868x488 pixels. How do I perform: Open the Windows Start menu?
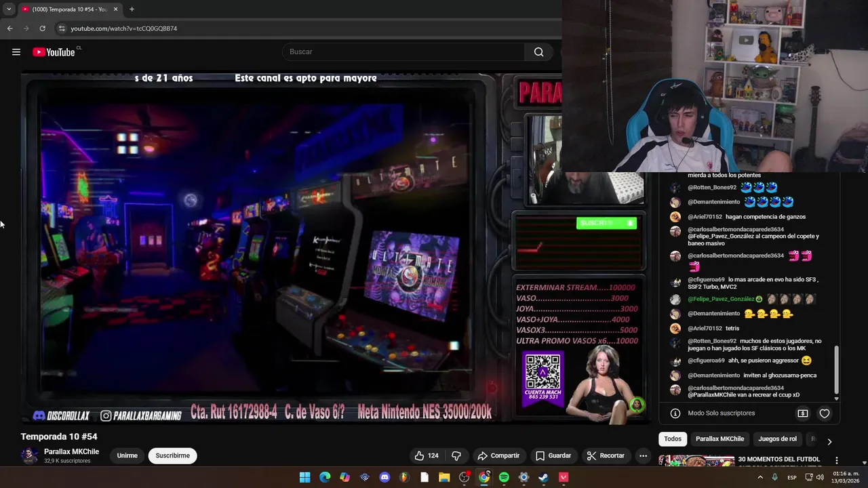point(305,477)
